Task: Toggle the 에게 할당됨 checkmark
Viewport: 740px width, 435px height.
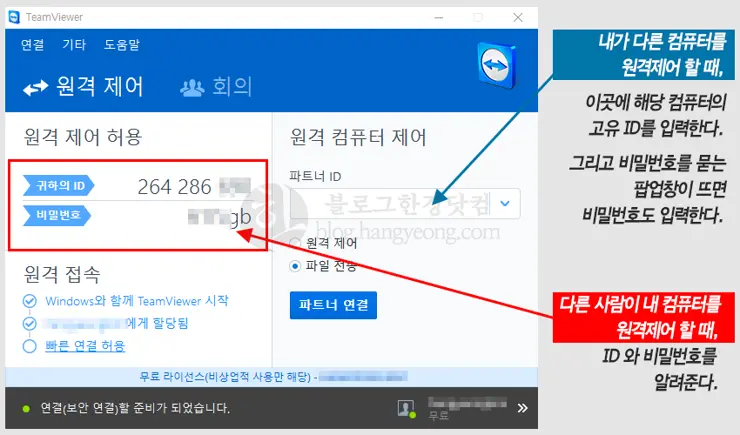Action: pos(29,324)
